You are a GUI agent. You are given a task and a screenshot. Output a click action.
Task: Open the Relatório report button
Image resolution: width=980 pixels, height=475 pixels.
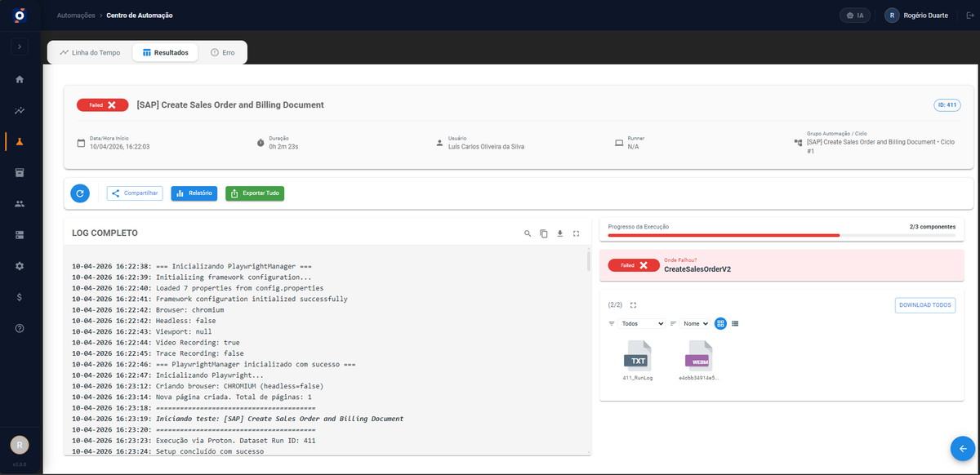click(x=194, y=193)
